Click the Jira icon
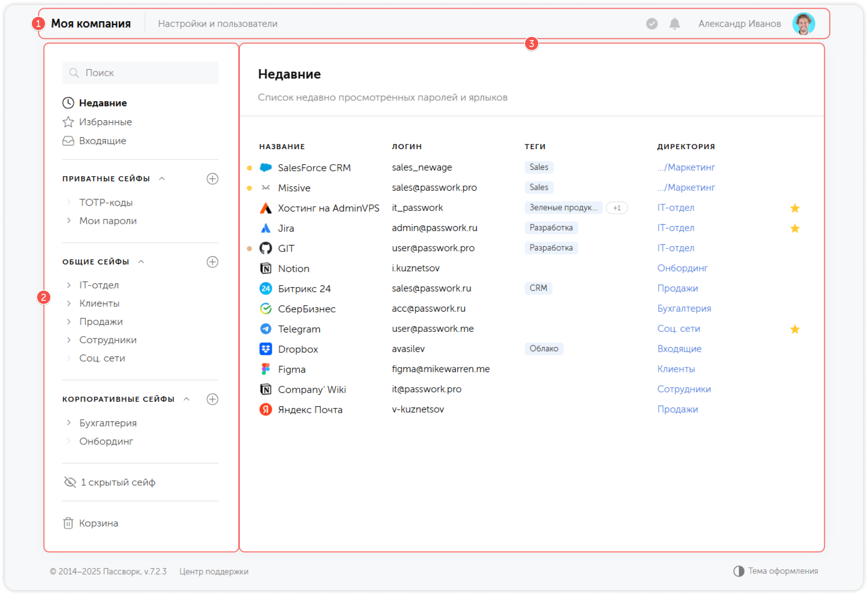This screenshot has height=595, width=868. coord(266,228)
